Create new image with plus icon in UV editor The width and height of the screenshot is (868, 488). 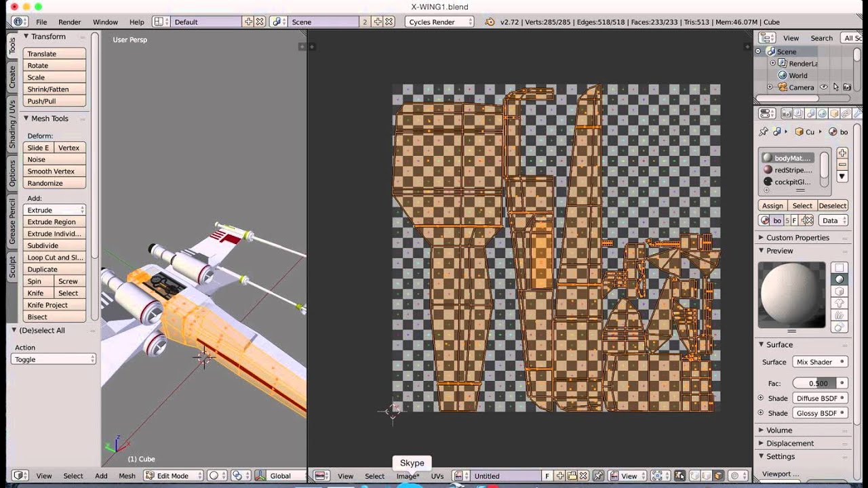point(561,476)
